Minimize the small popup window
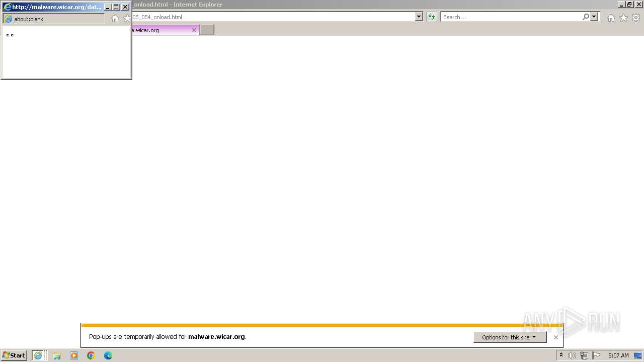 point(108,7)
